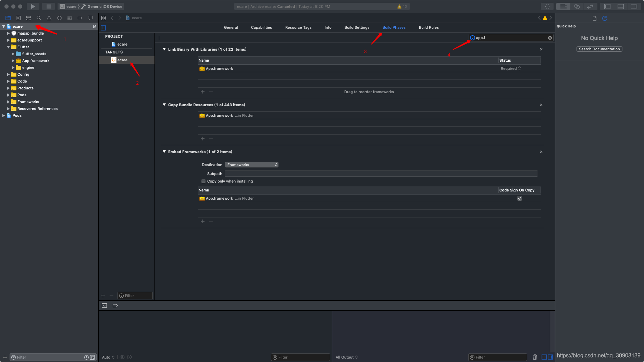This screenshot has width=644, height=362.
Task: Clear the app.f search filter
Action: (550, 38)
